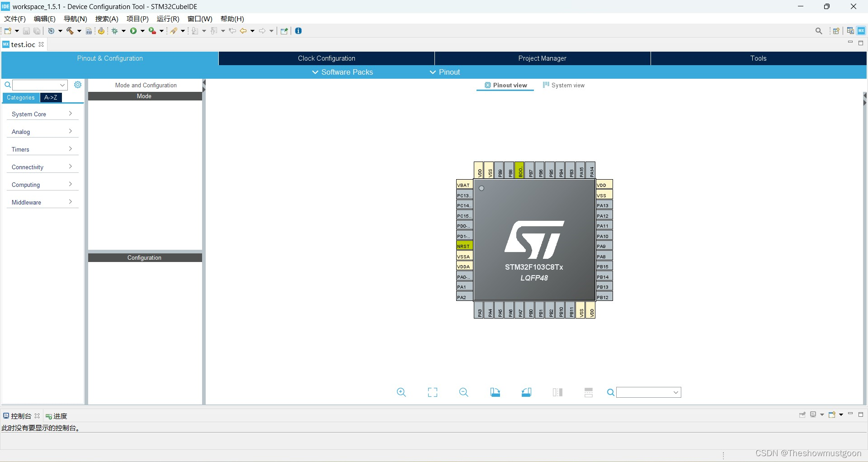
Task: Click the settings gear beside the search field
Action: click(x=78, y=85)
